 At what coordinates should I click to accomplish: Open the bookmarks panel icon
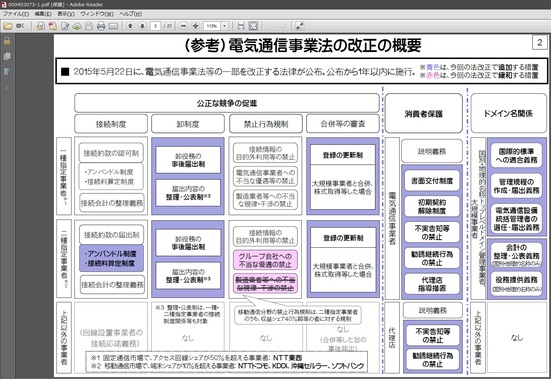coord(7,72)
